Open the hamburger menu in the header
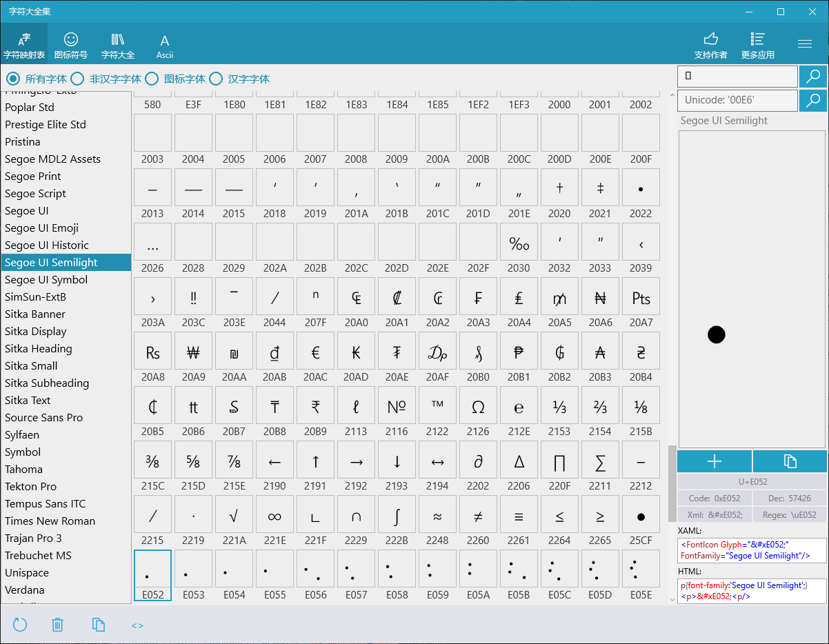The height and width of the screenshot is (644, 829). [x=804, y=43]
